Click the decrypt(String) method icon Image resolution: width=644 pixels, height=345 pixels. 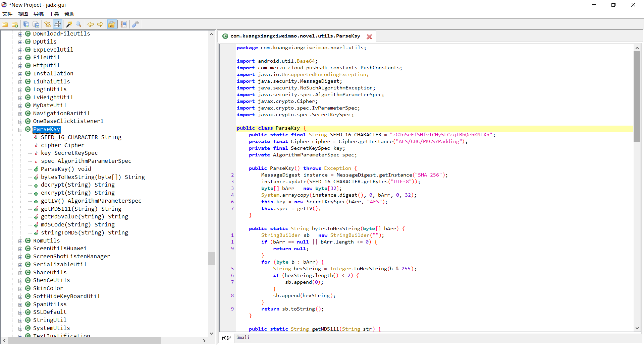click(36, 185)
